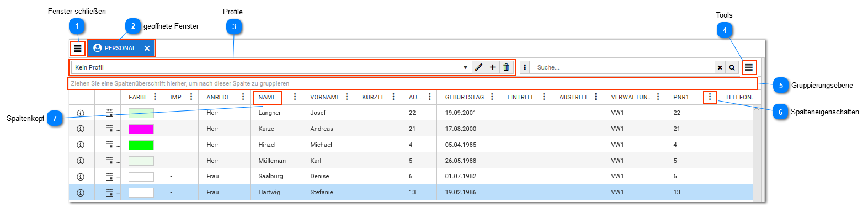Delete profile with the trash icon
868x207 pixels.
(x=507, y=67)
